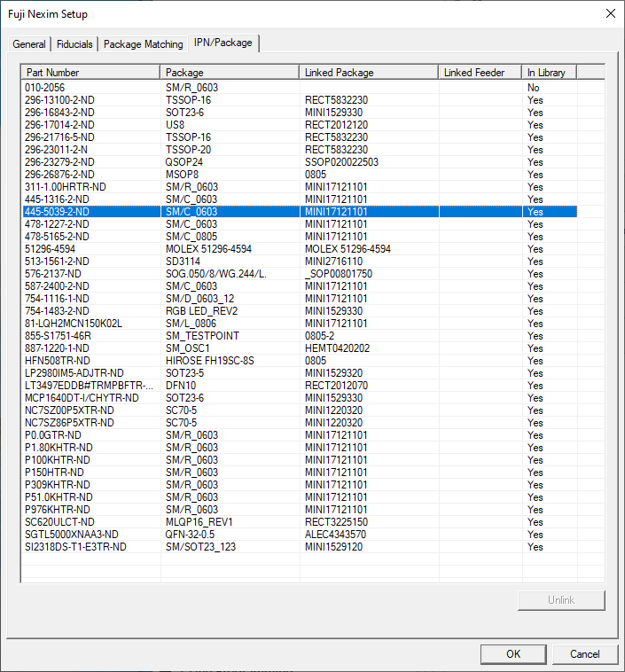Select part LT3497EDDB#TRMPBFTR row
625x672 pixels.
(x=300, y=386)
